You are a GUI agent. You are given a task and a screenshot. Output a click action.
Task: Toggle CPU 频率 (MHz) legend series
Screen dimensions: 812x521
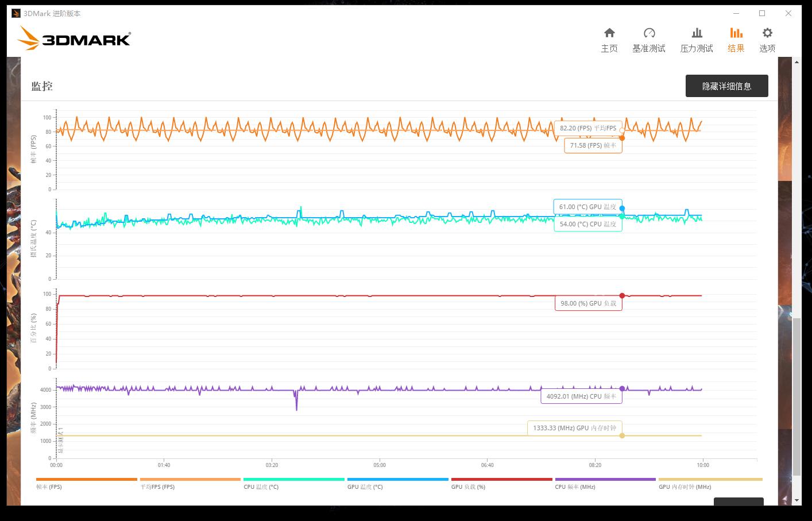coord(575,487)
